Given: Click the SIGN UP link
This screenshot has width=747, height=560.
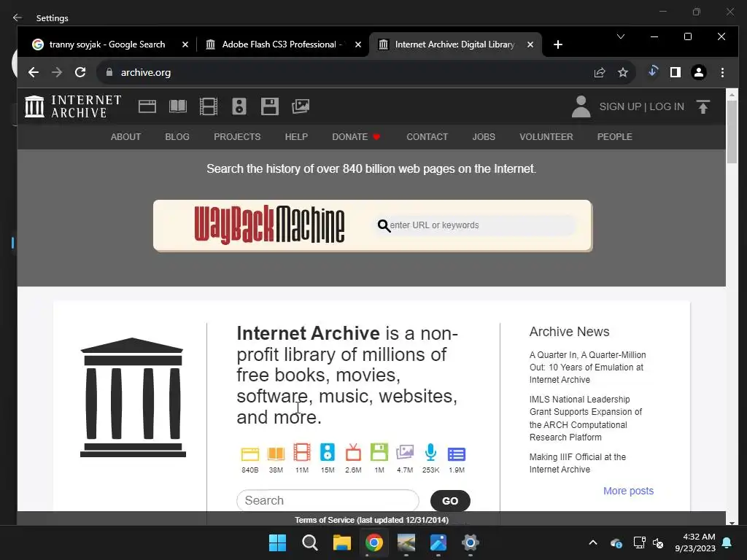Looking at the screenshot, I should 620,106.
